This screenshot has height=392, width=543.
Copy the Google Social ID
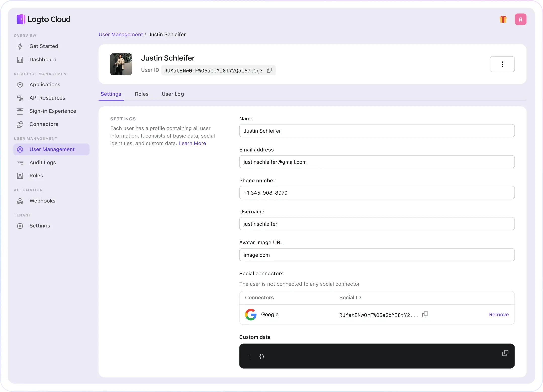click(x=425, y=314)
